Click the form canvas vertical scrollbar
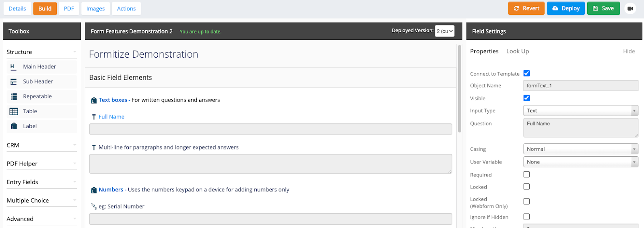The height and width of the screenshot is (228, 644). click(460, 89)
